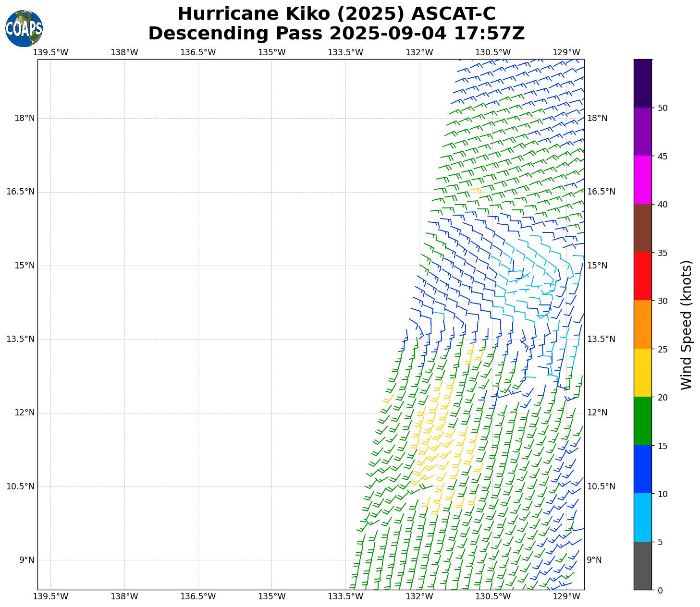700x607 pixels.
Task: Click the 18°N label on the left axis
Action: (x=25, y=118)
